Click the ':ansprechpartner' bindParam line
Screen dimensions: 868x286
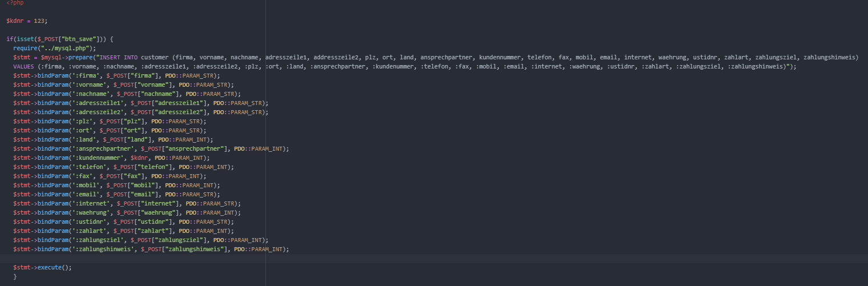(151, 149)
